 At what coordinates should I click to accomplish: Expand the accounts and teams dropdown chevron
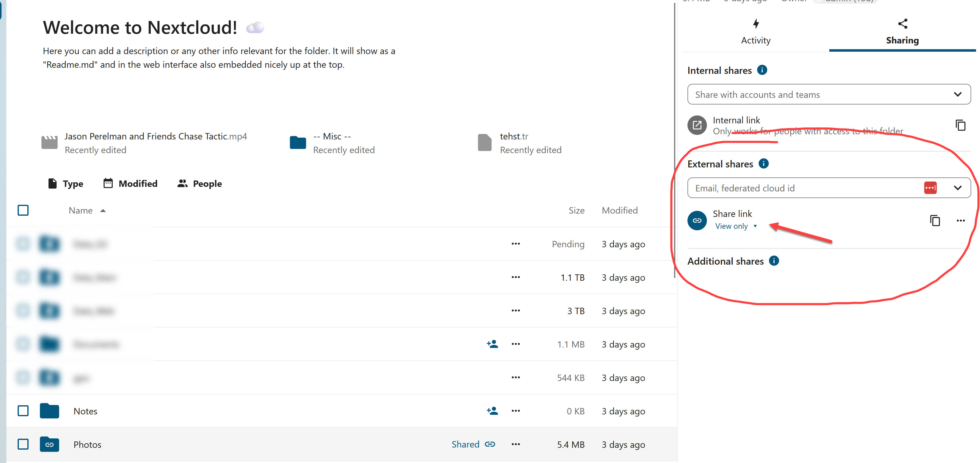pos(958,94)
